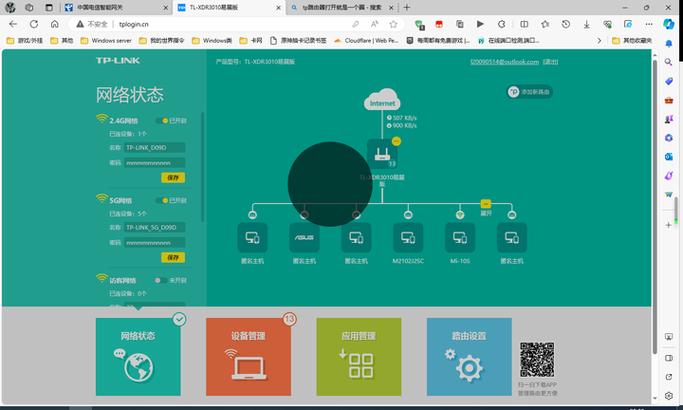683x410 pixels.
Task: Save the 5G network settings
Action: coord(173,258)
